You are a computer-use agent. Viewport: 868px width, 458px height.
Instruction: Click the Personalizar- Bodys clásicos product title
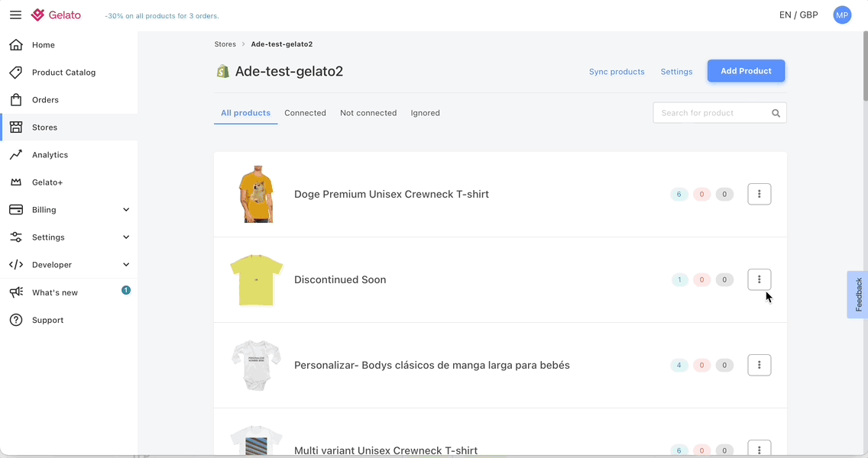click(432, 365)
